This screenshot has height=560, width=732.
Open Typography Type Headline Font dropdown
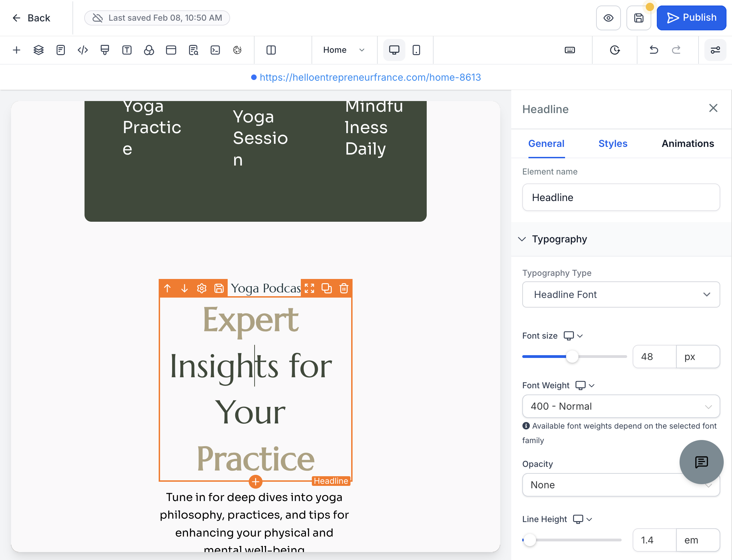[621, 294]
